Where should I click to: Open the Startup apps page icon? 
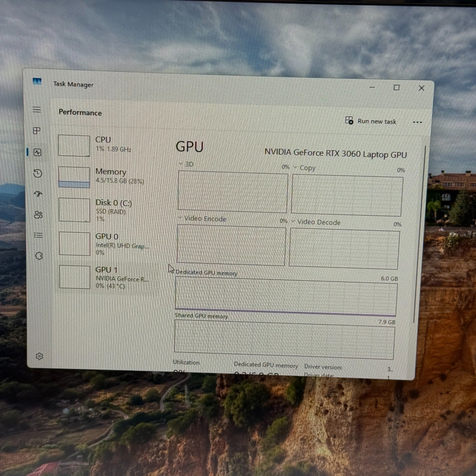[x=38, y=194]
